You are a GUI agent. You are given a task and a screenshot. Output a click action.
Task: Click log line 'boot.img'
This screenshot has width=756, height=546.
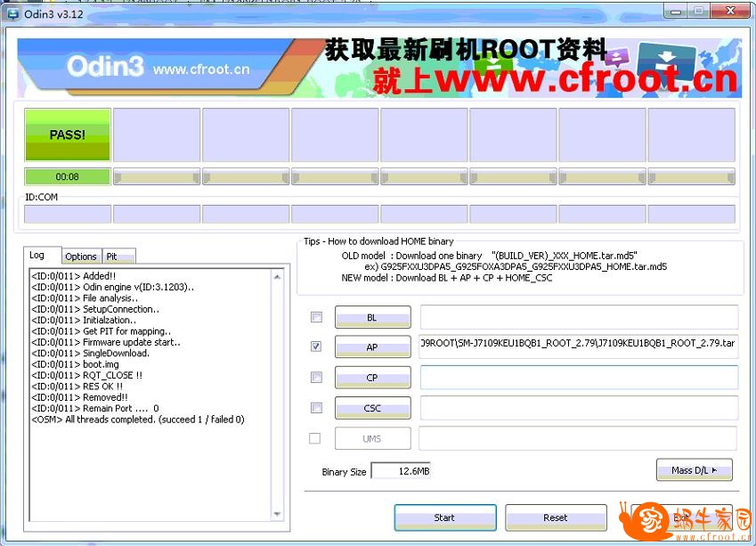click(x=75, y=364)
